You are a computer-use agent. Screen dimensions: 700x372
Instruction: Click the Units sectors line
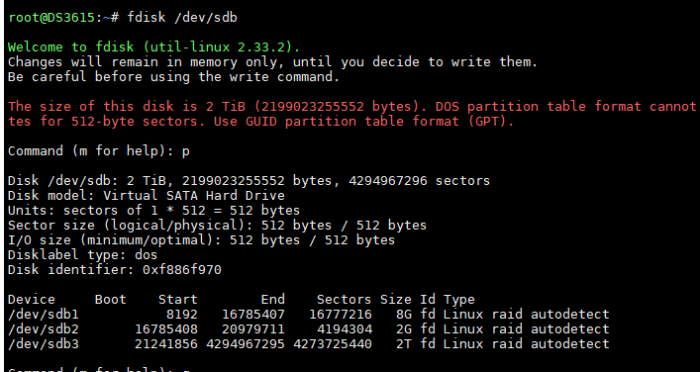point(154,210)
